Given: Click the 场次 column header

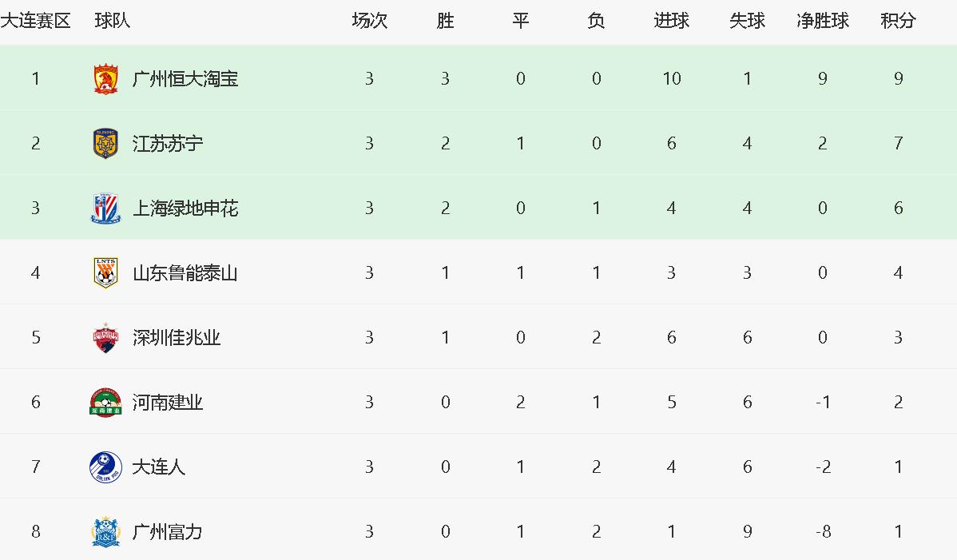Looking at the screenshot, I should click(369, 22).
